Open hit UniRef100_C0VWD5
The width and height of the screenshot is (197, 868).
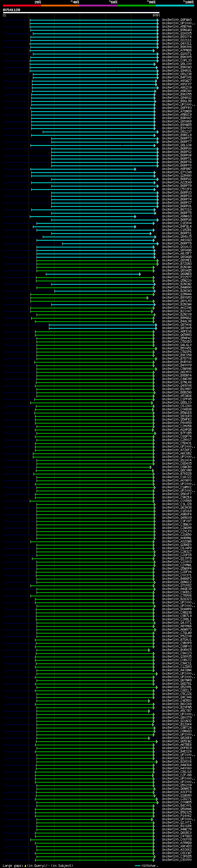177,802
